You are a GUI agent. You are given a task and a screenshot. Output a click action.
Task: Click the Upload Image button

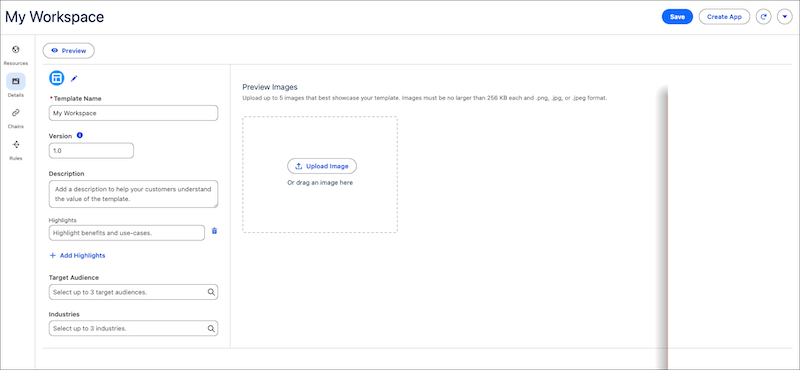coord(322,166)
